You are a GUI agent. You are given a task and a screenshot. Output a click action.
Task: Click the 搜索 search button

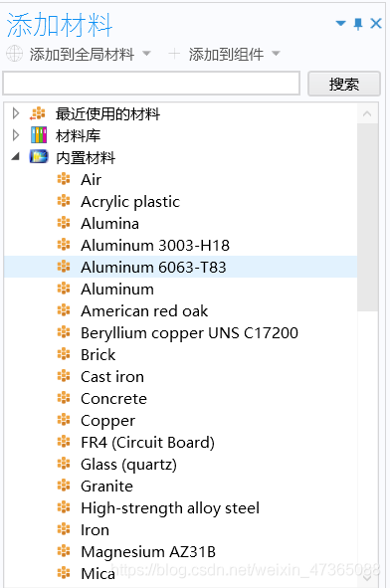pyautogui.click(x=344, y=84)
